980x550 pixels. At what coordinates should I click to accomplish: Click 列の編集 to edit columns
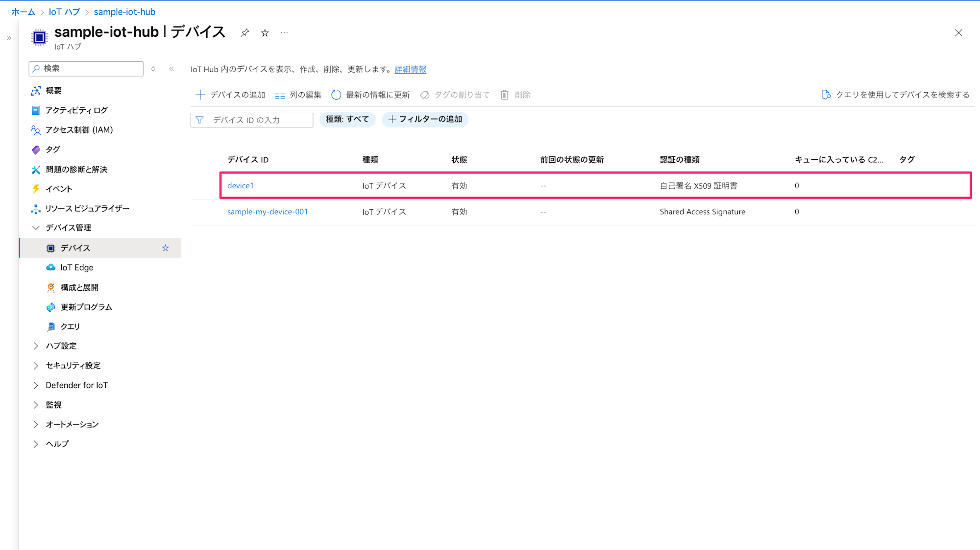[x=298, y=95]
